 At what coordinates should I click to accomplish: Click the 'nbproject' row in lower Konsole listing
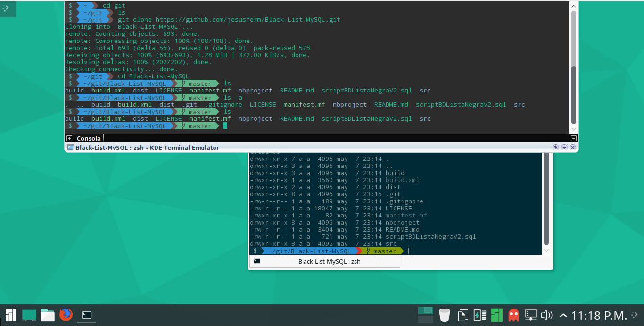(335, 223)
